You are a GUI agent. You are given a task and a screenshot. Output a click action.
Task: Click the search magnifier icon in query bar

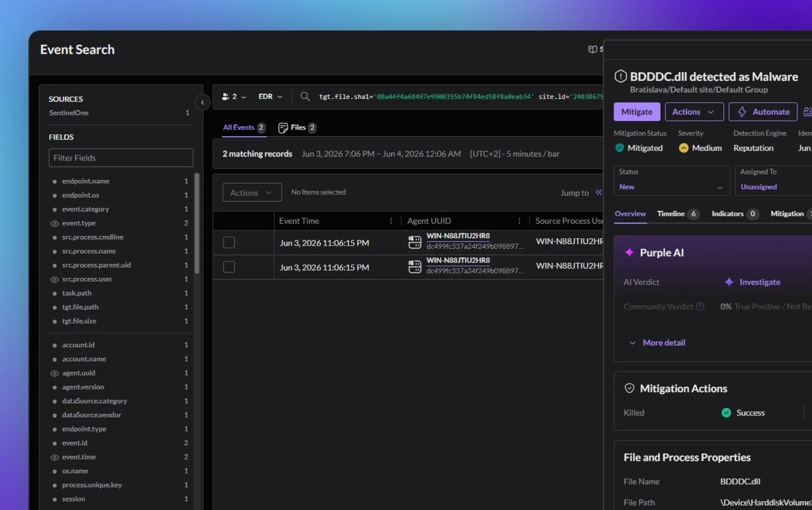pos(305,97)
